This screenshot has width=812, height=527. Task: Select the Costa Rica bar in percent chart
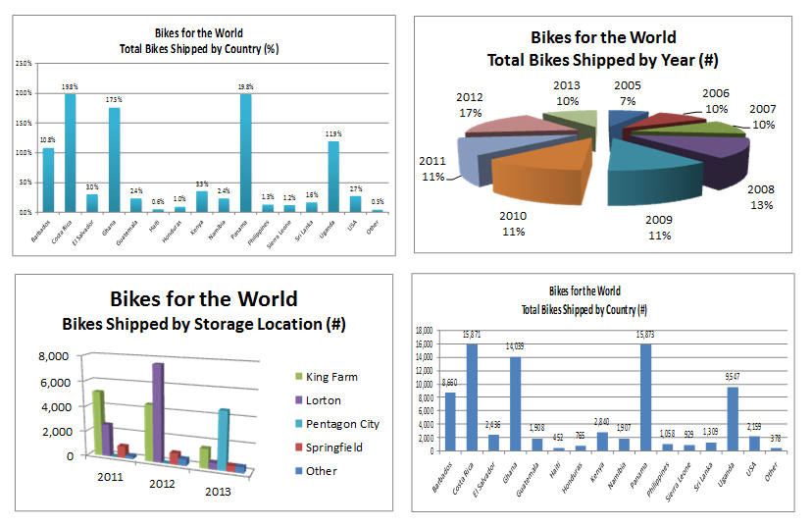70,153
